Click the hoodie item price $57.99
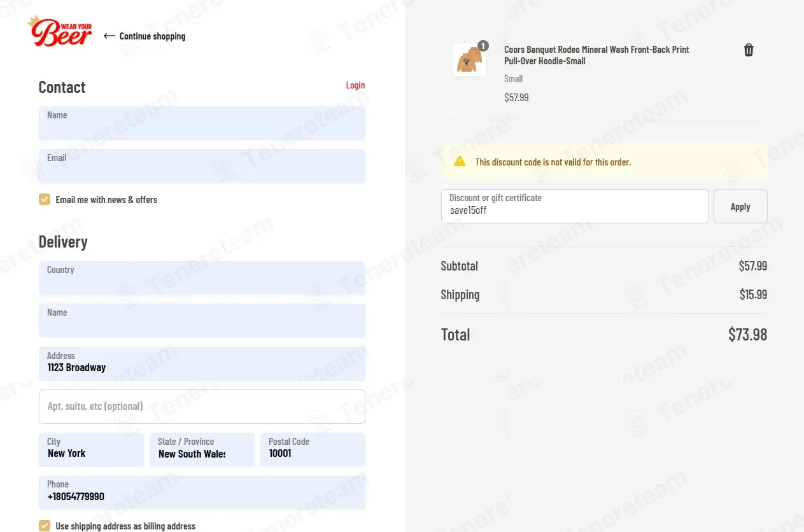 516,97
